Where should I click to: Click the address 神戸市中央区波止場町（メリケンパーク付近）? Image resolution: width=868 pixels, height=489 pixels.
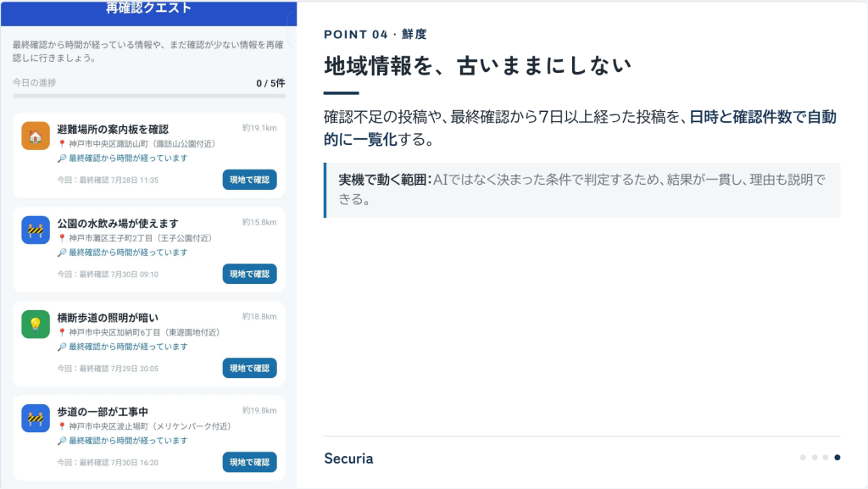point(149,426)
